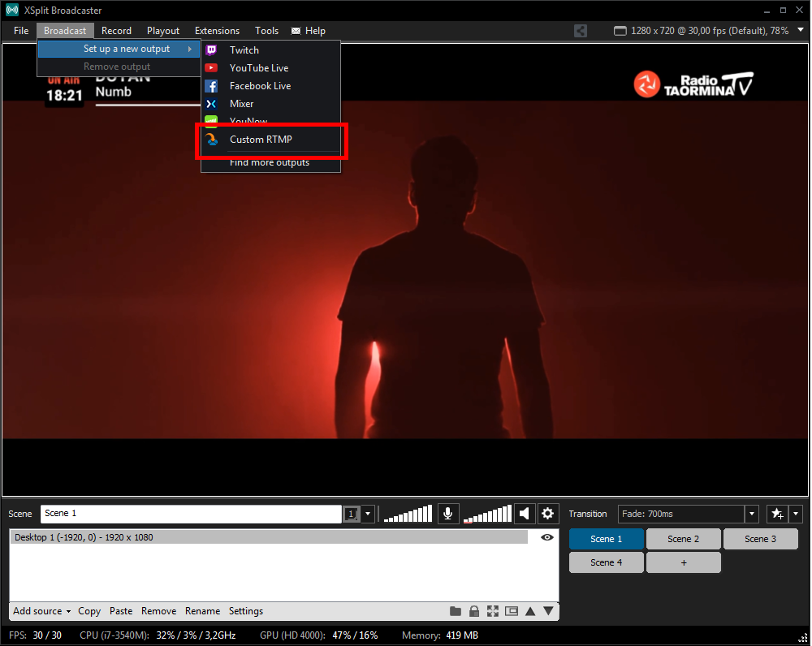This screenshot has width=812, height=646.
Task: Expand the star transition options arrow
Action: point(796,514)
